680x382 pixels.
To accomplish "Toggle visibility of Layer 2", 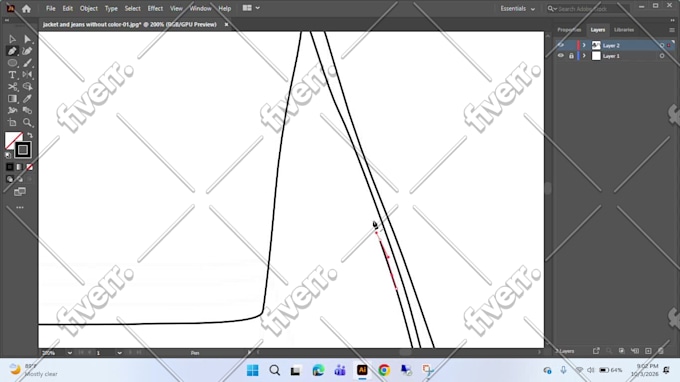I will coord(561,45).
